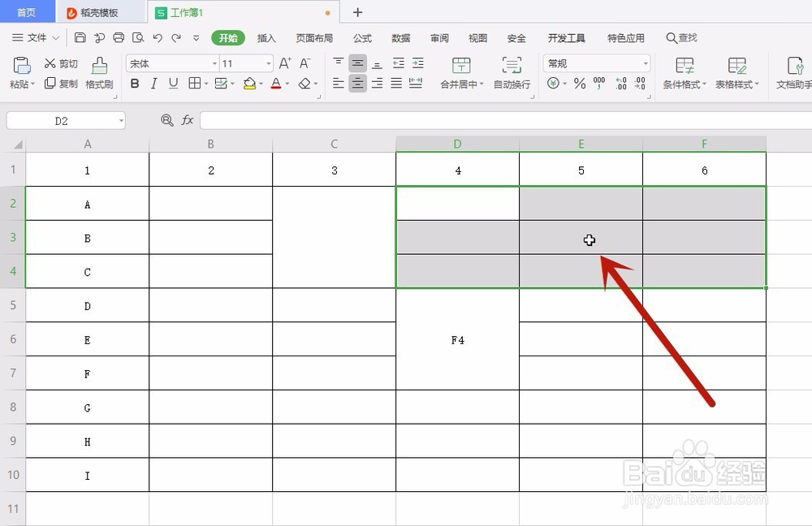Click 查找 search button
Viewport: 812px width, 526px height.
(681, 38)
